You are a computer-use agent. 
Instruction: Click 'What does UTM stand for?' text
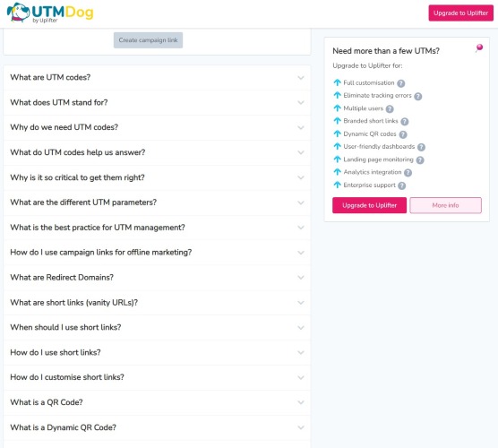(x=59, y=102)
